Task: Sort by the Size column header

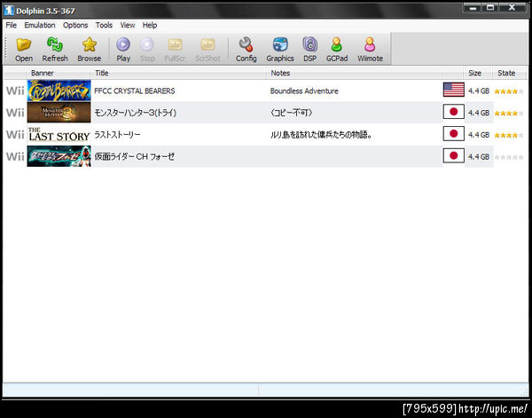Action: 478,73
